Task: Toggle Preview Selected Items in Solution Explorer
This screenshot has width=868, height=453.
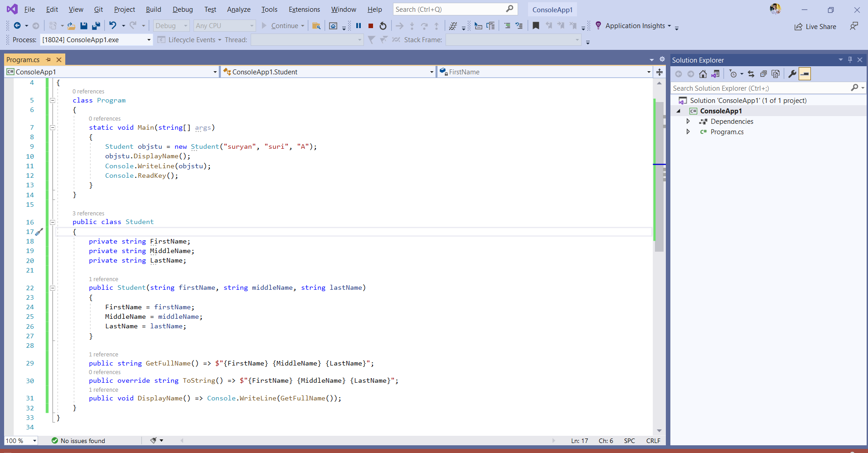Action: (805, 73)
